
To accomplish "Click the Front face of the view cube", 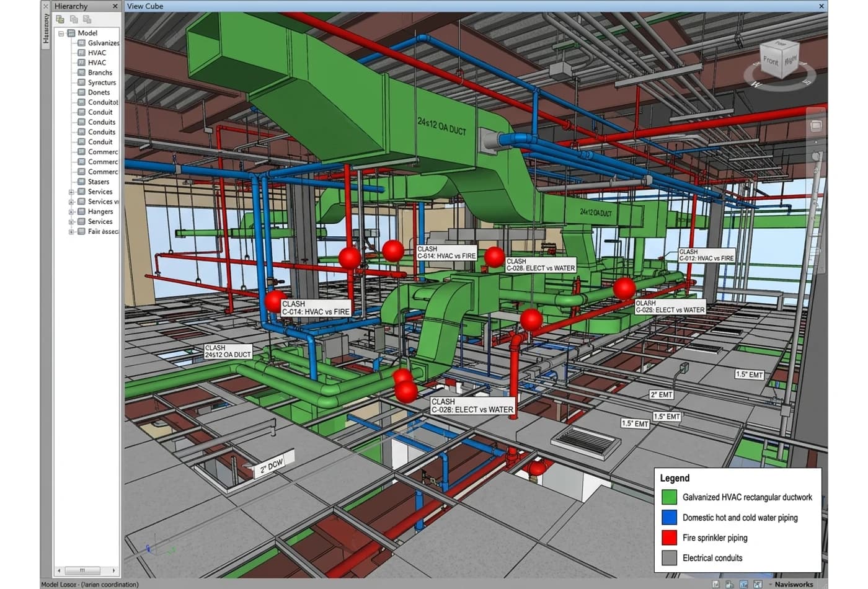I will coord(771,61).
